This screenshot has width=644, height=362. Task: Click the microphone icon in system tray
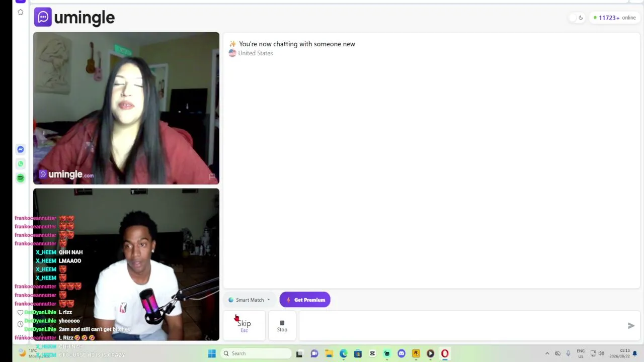(568, 353)
